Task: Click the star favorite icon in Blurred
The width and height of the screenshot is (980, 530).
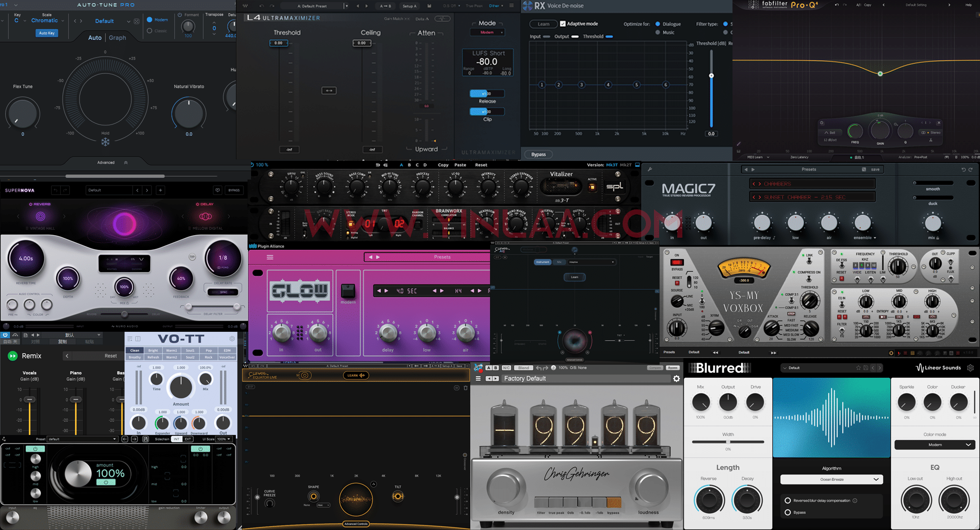Action: pyautogui.click(x=858, y=368)
